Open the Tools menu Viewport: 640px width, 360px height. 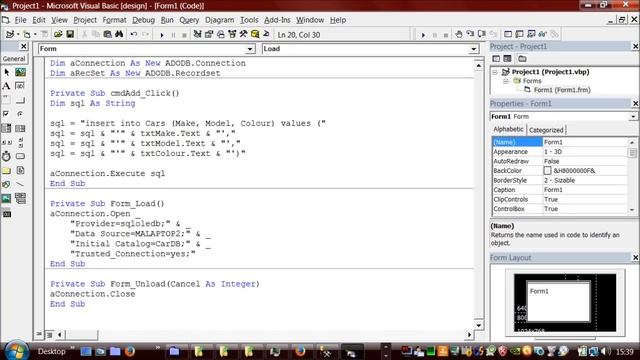[x=249, y=20]
